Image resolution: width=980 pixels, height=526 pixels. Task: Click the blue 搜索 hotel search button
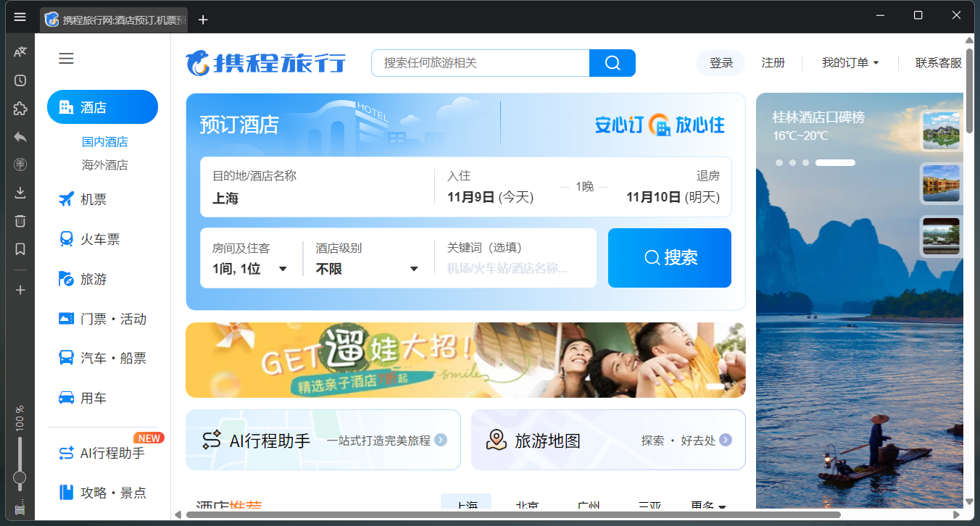pyautogui.click(x=669, y=258)
